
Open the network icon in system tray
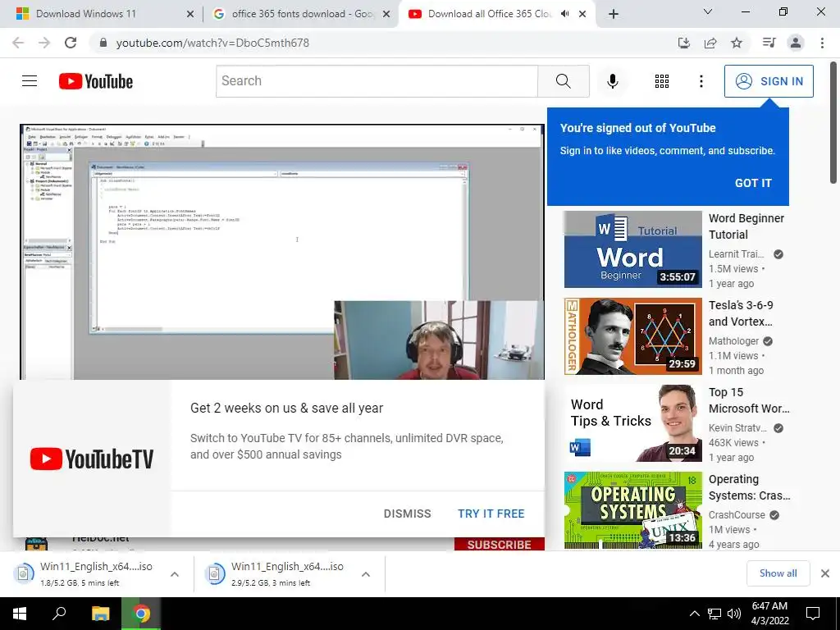coord(714,614)
